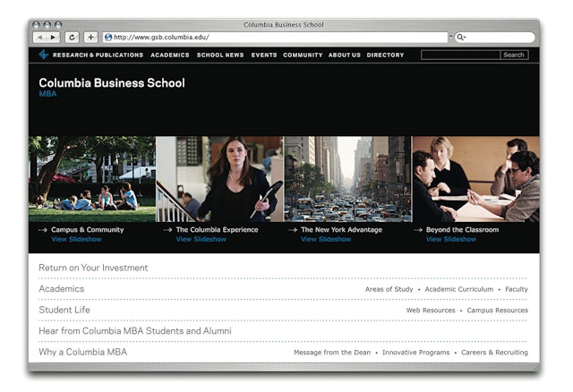Click the browser toolbar search field
Screen dimensions: 573x392
pos(495,38)
